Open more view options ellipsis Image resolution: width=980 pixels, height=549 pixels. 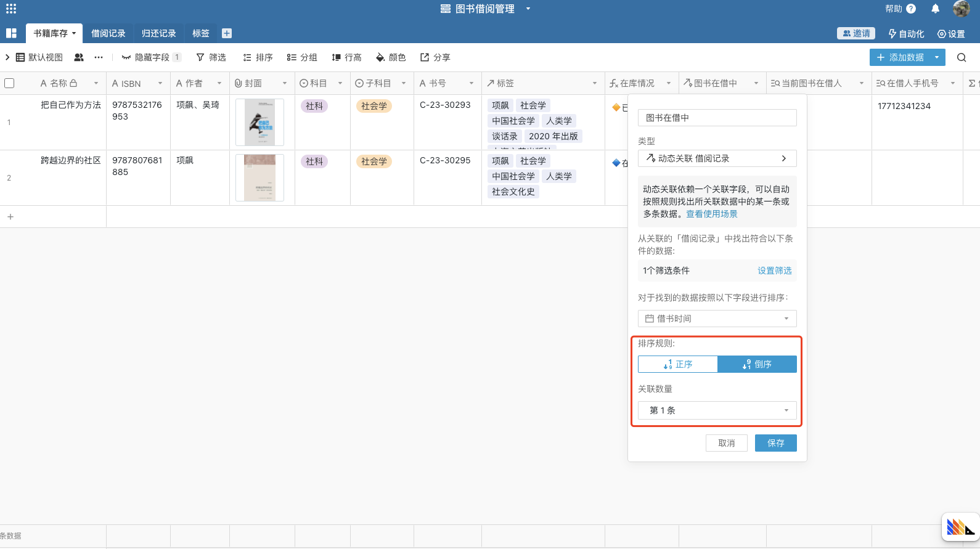(99, 57)
